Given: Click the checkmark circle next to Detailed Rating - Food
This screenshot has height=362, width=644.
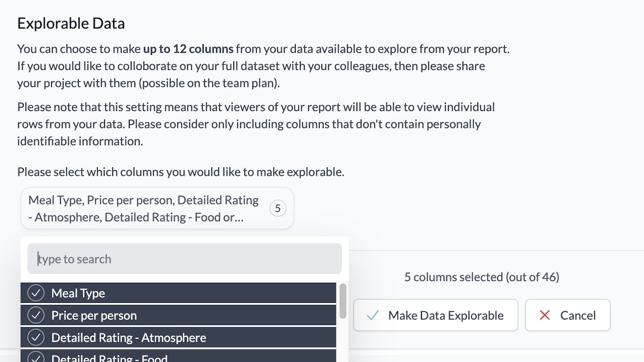Looking at the screenshot, I should pos(36,357).
